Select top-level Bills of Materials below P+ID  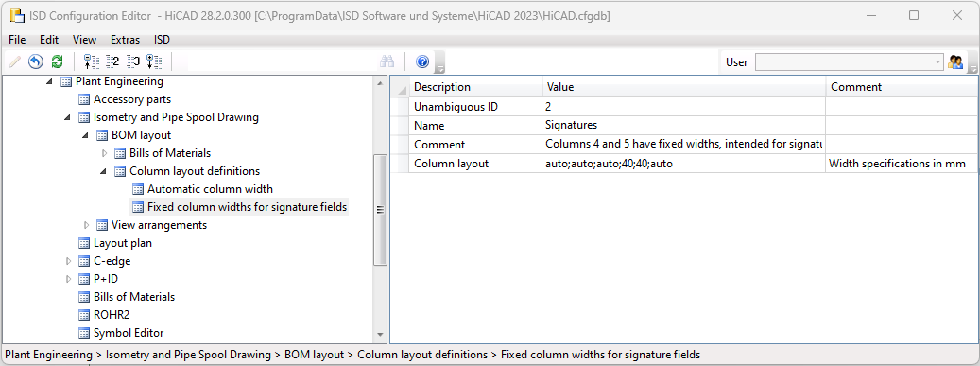click(x=134, y=297)
